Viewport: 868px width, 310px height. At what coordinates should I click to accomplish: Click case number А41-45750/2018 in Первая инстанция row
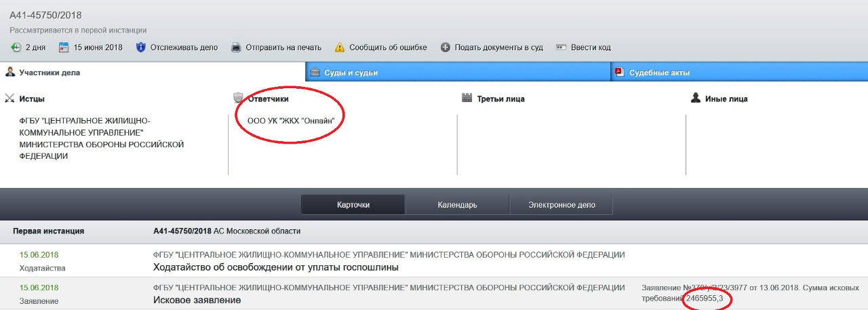(182, 231)
